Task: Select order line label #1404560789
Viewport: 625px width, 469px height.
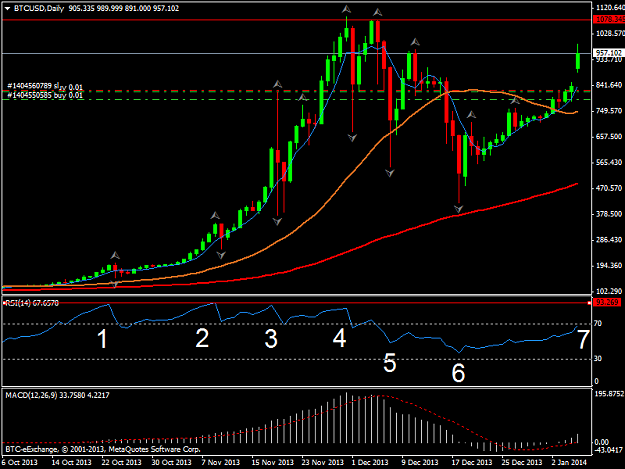Action: 29,86
